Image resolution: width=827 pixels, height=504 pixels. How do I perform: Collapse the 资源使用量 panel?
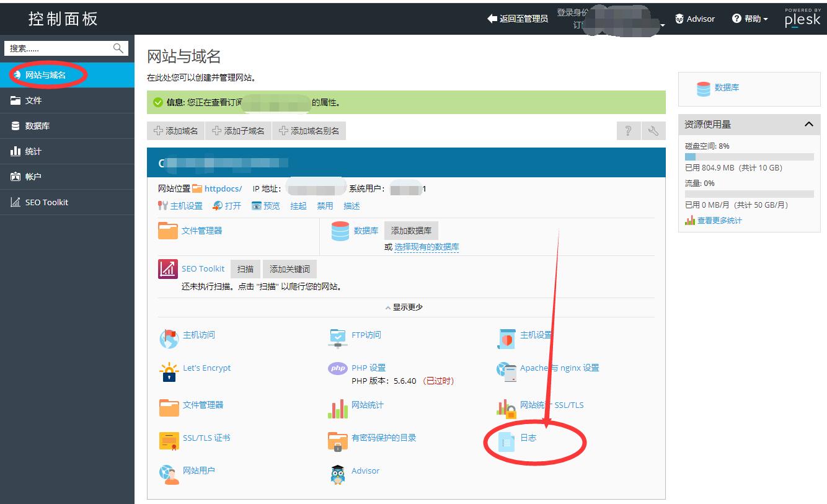click(x=808, y=124)
